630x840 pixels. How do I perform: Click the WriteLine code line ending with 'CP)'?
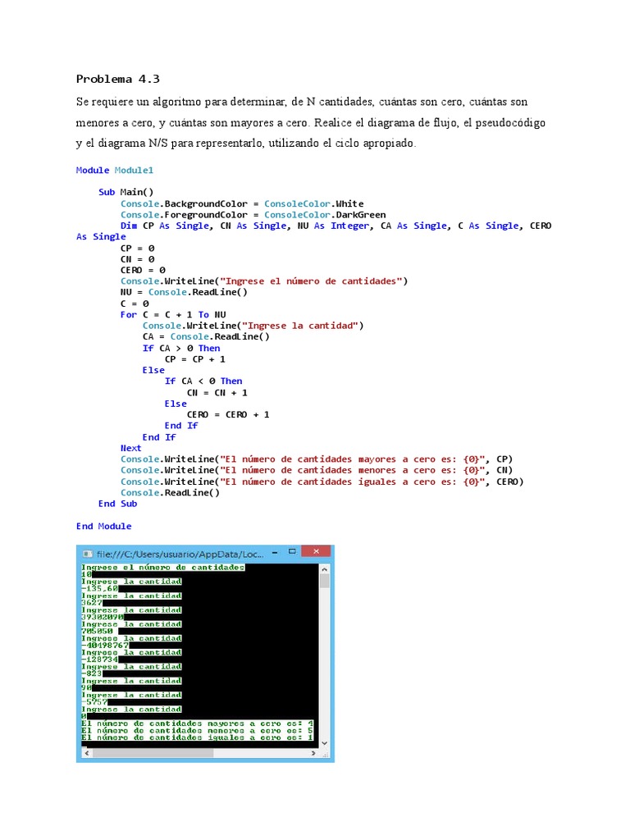click(317, 459)
